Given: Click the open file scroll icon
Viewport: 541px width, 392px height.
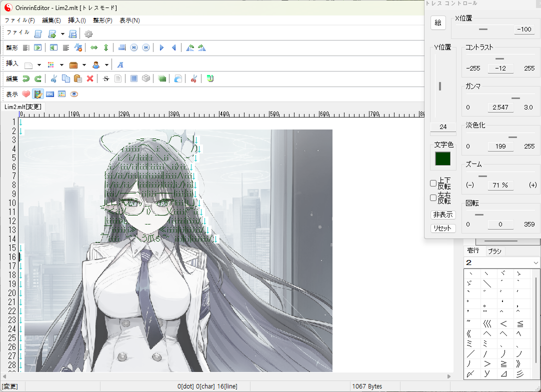Looking at the screenshot, I should click(52, 34).
